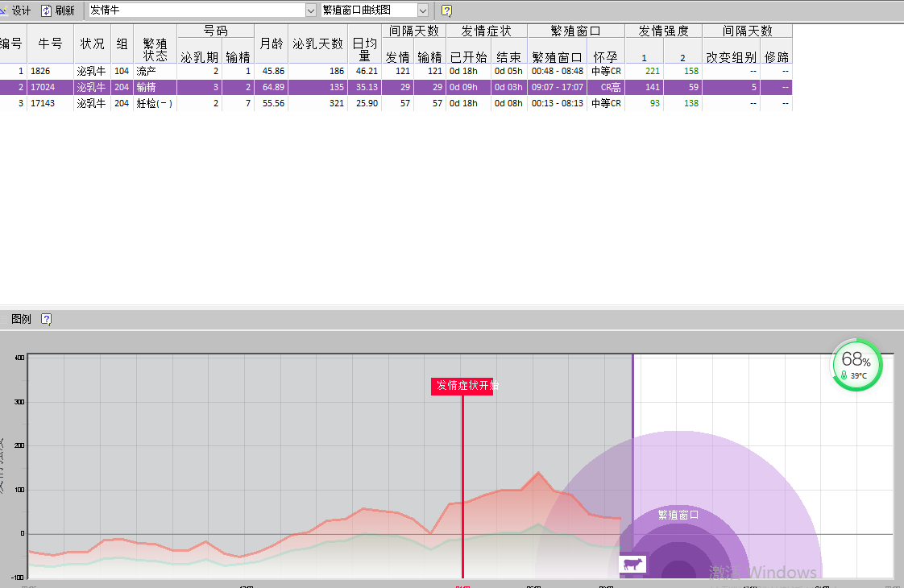Screen dimensions: 904x588
Task: Click the 妊检(-) breeding status cell
Action: click(x=155, y=103)
